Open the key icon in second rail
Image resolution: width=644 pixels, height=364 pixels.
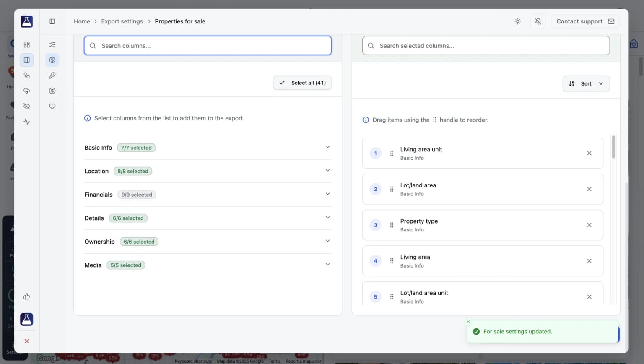[52, 75]
